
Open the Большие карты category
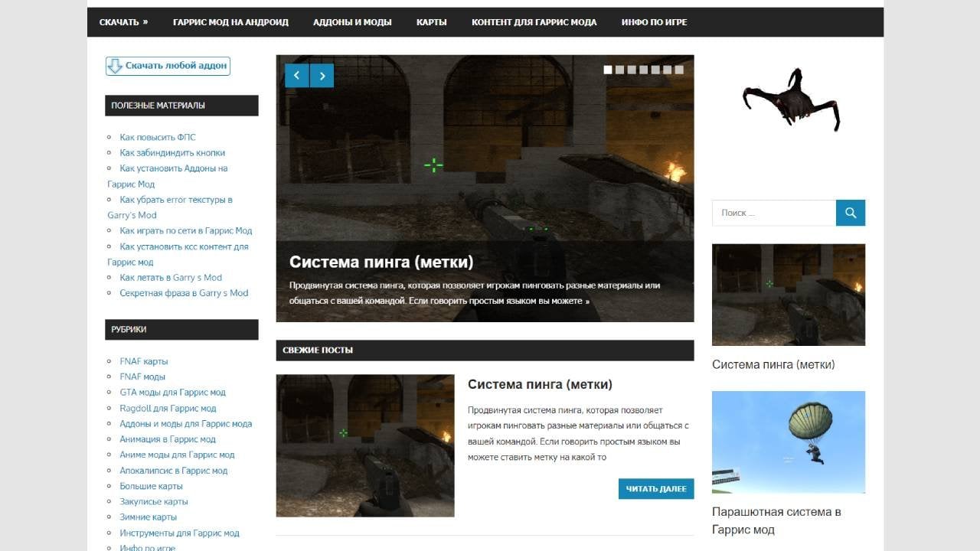(151, 486)
